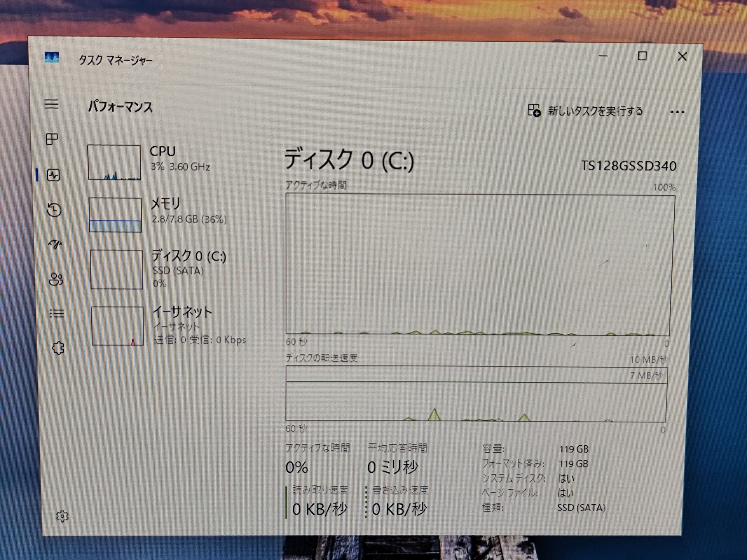Screen dimensions: 747x560
Task: Click 新しいタスクを実行する button
Action: [x=595, y=111]
